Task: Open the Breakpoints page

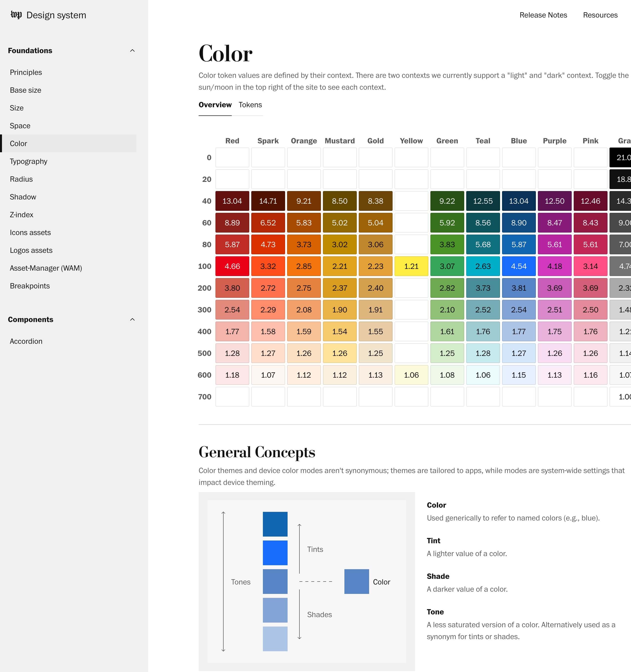Action: coord(30,286)
